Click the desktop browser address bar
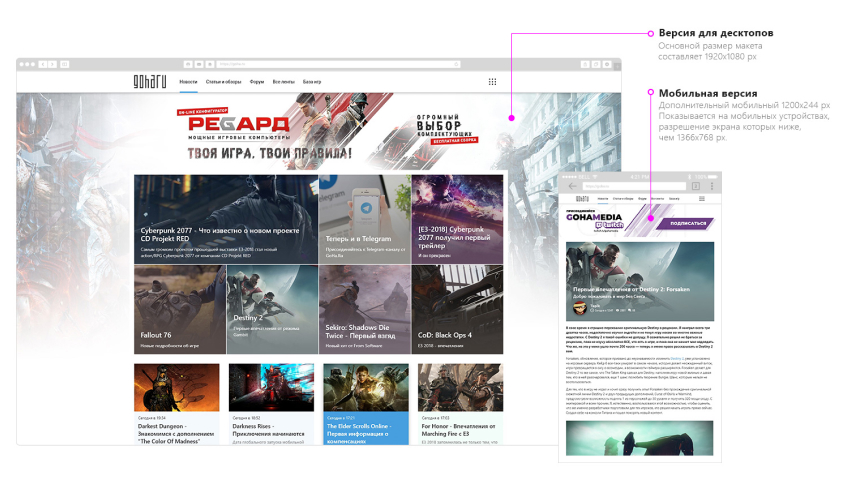855x480 pixels. pos(338,64)
